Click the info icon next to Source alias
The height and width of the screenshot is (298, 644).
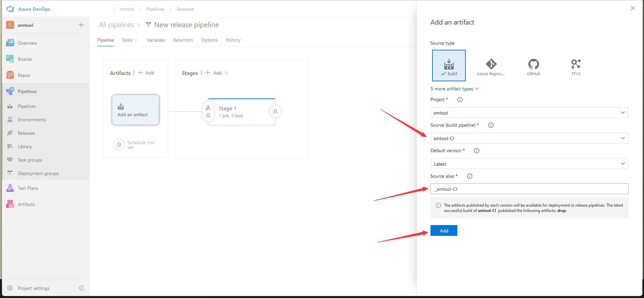point(469,176)
